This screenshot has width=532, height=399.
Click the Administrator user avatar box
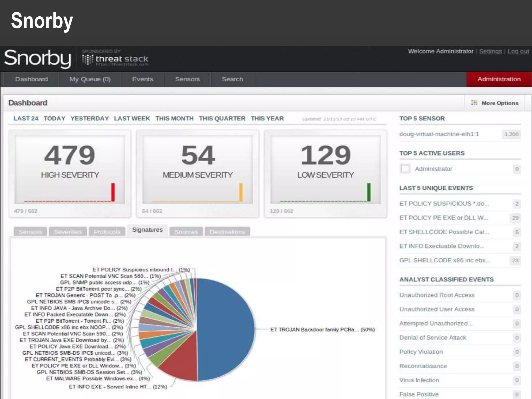pyautogui.click(x=405, y=169)
